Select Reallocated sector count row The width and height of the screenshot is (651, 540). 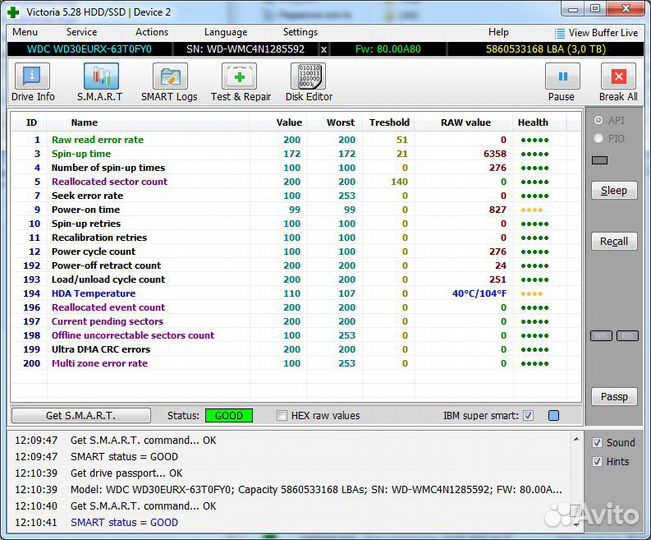click(x=296, y=182)
